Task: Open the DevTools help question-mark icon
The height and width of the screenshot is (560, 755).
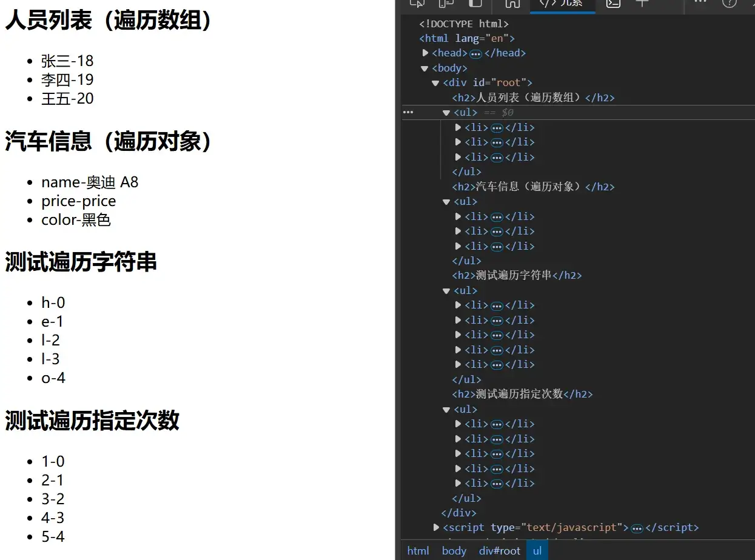Action: 729,3
